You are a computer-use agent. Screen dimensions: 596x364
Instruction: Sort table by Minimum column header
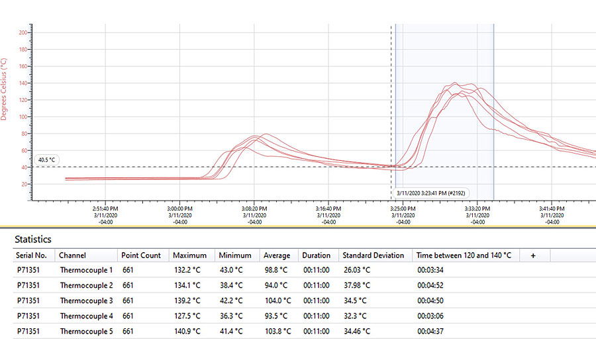(235, 255)
